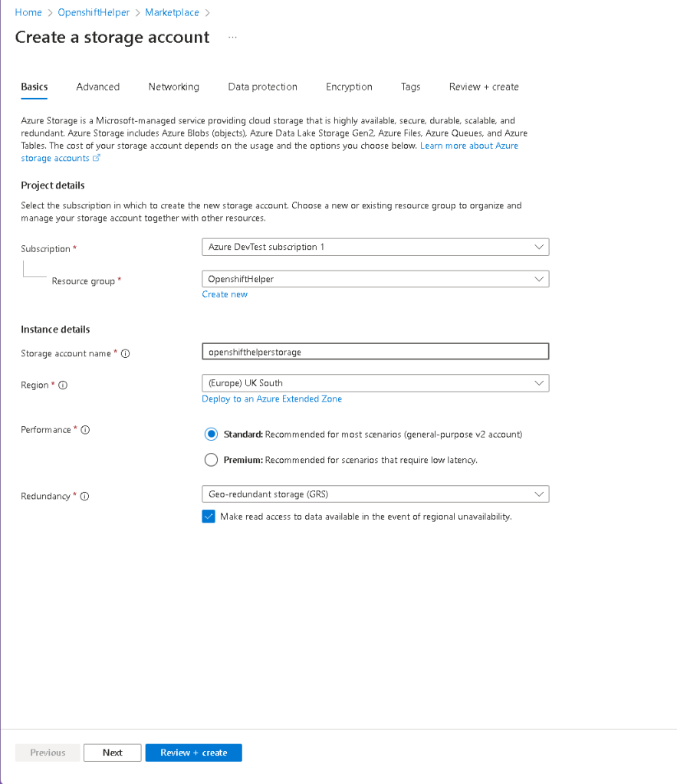
Task: Follow Learn more about Azure storage link
Action: (469, 146)
